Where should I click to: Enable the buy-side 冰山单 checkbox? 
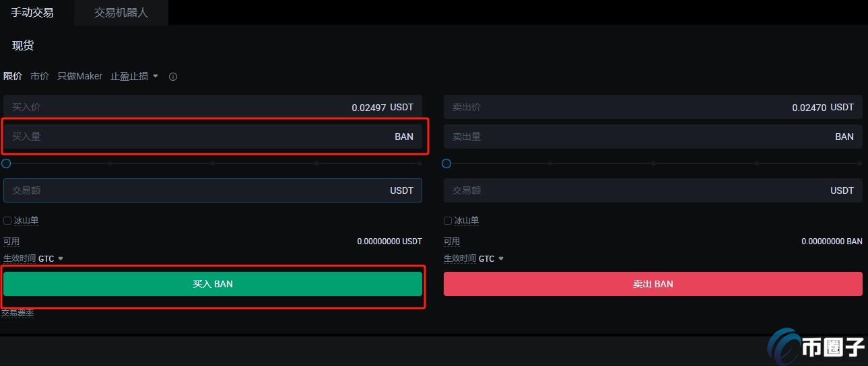coord(7,221)
